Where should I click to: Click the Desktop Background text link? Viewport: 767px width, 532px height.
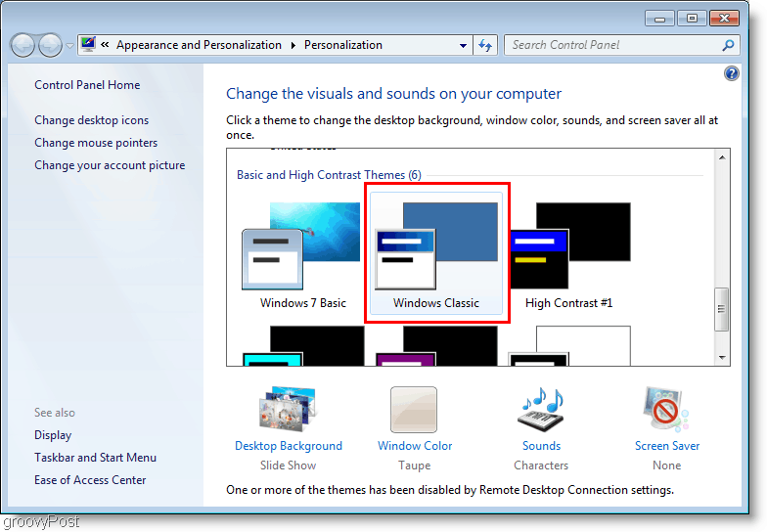[x=289, y=446]
